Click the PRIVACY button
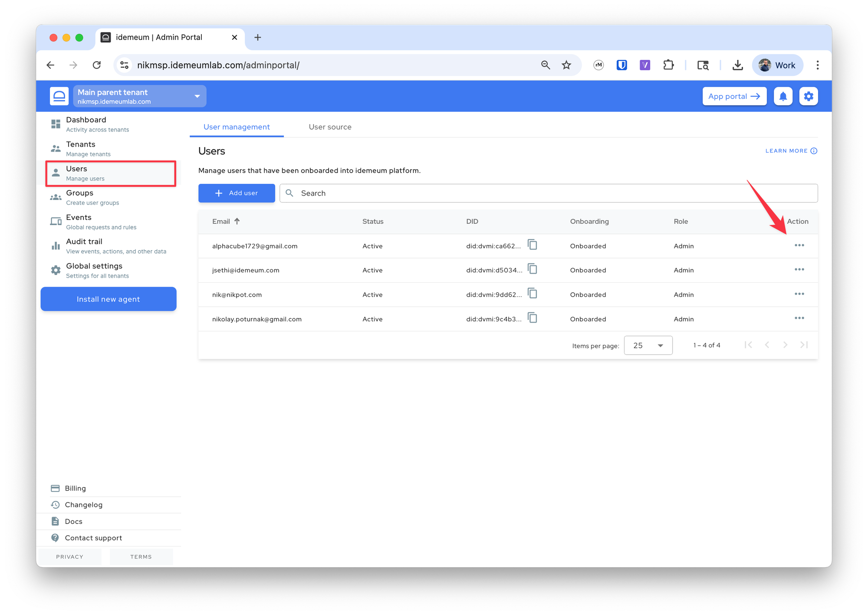 point(69,556)
